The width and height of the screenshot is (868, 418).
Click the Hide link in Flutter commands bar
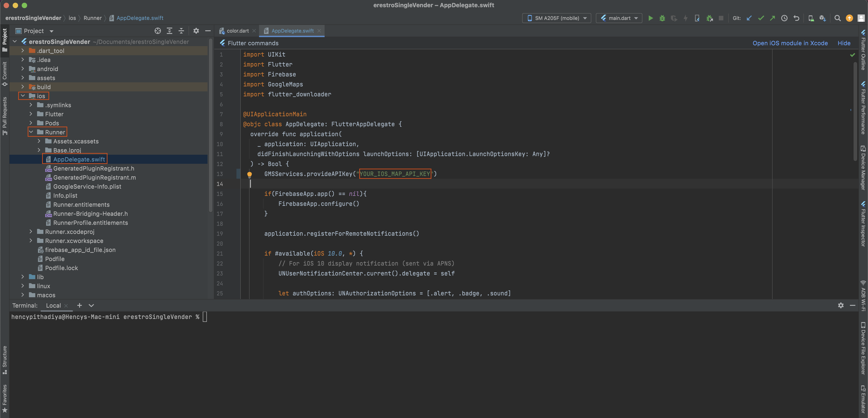tap(844, 43)
